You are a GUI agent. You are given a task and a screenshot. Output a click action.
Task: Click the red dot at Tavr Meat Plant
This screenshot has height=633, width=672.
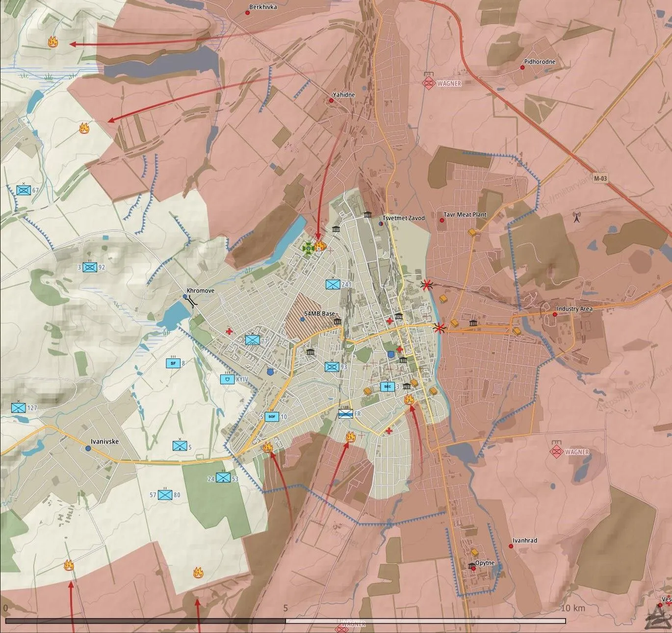pos(441,221)
